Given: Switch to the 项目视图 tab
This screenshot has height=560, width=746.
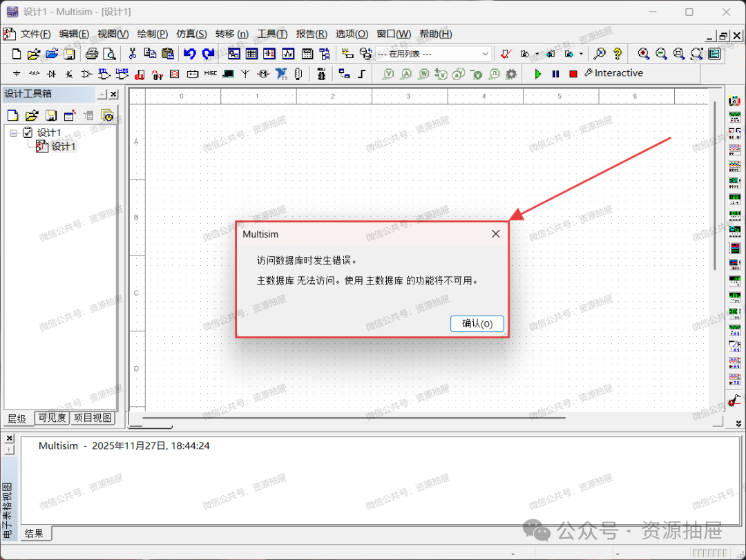Looking at the screenshot, I should click(93, 418).
